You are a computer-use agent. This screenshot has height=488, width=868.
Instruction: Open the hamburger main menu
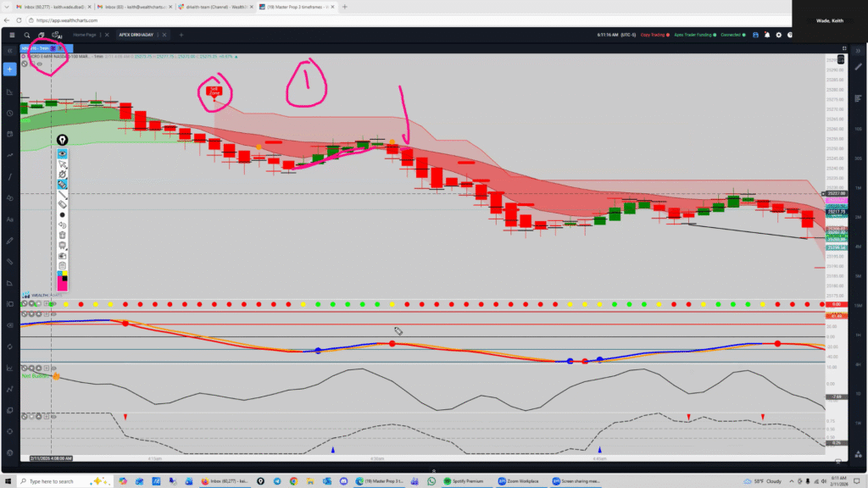(x=11, y=35)
